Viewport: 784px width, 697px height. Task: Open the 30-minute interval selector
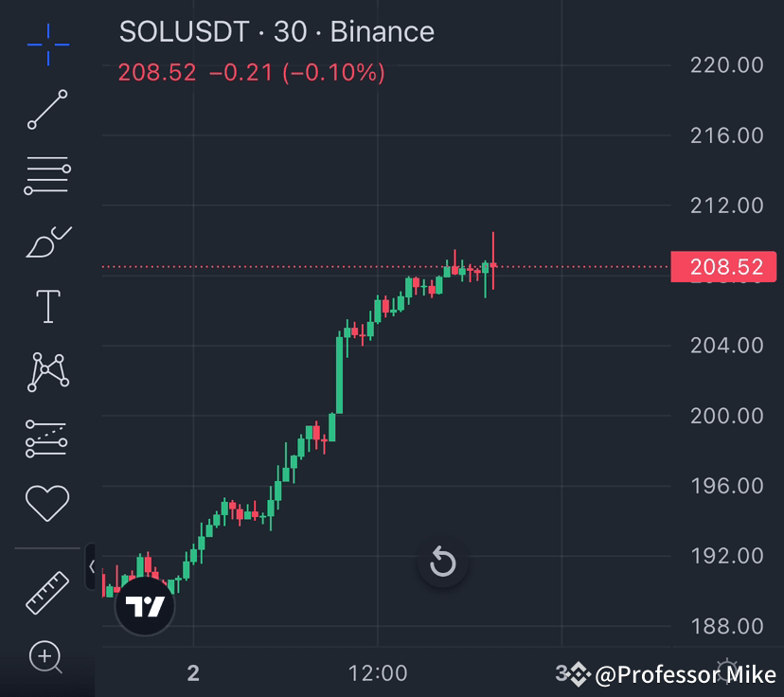coord(294,32)
